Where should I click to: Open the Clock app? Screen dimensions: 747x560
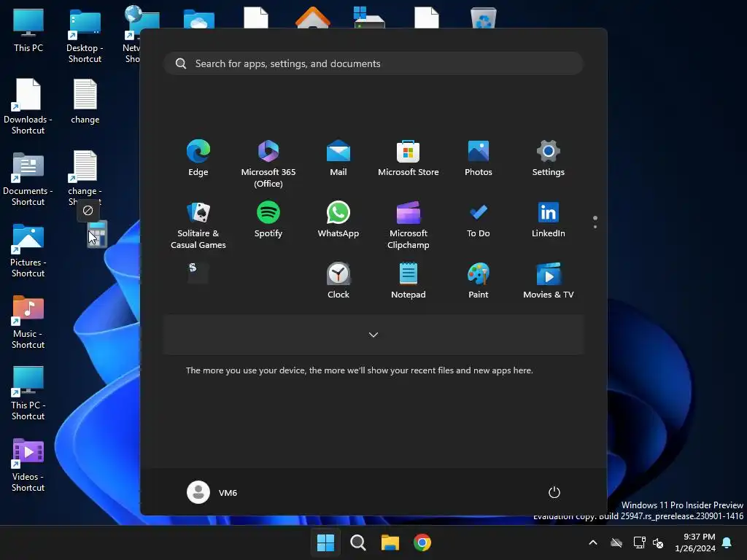coord(338,281)
